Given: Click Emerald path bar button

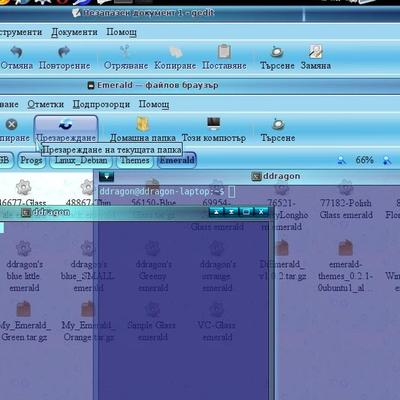Looking at the screenshot, I should click(177, 160).
